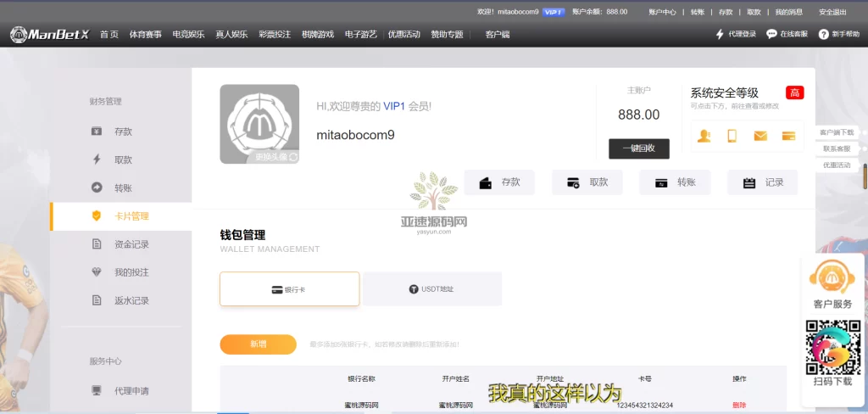Open the 优惠活动 menu item
Screen dimensions: 868x414
[404, 35]
